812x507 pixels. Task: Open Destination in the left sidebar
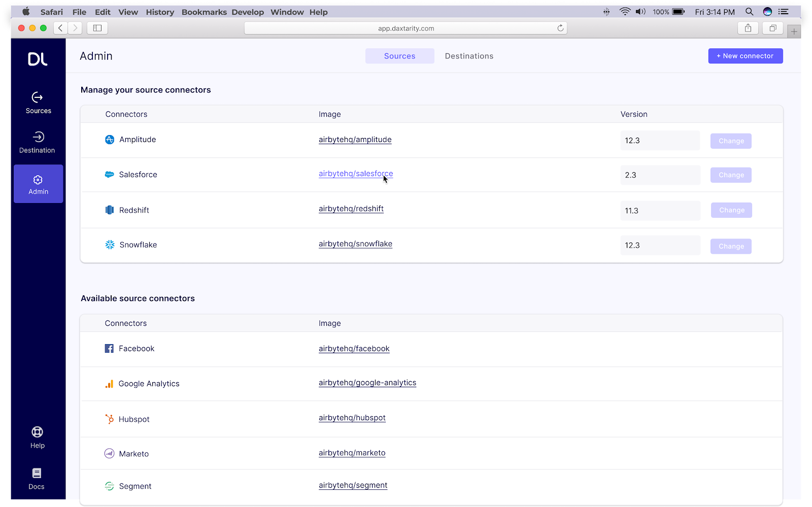37,143
